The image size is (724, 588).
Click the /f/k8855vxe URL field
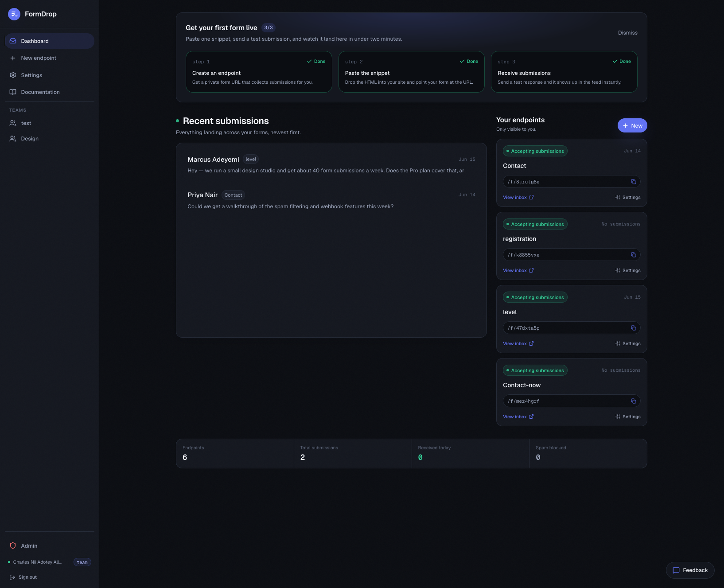point(572,255)
